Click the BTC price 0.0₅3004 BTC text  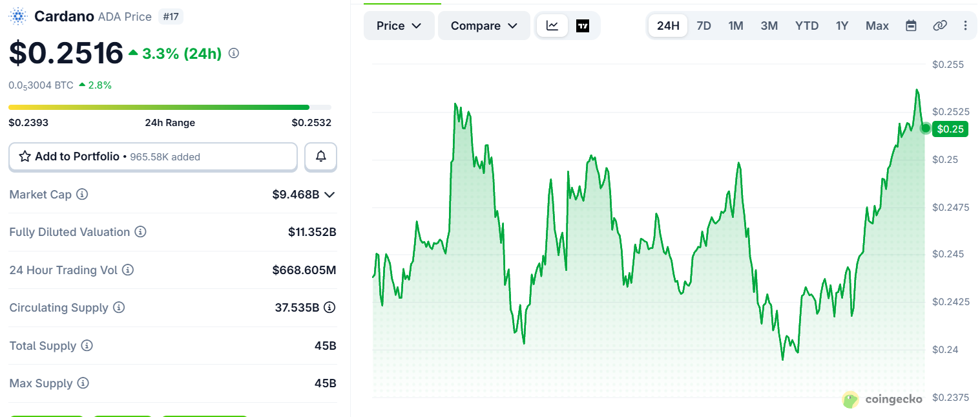pos(41,85)
